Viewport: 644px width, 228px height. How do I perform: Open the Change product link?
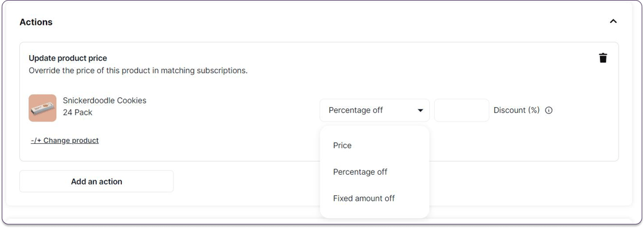(x=65, y=141)
